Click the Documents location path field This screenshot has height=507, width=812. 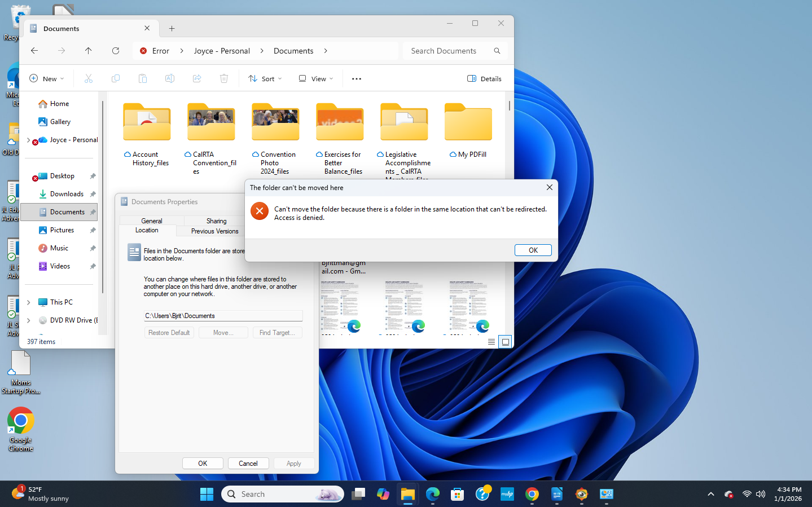[x=223, y=316]
